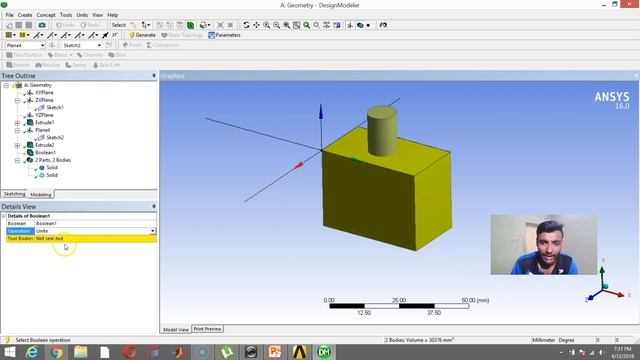Switch to the Modeling tab
This screenshot has width=640, height=360.
(x=41, y=195)
